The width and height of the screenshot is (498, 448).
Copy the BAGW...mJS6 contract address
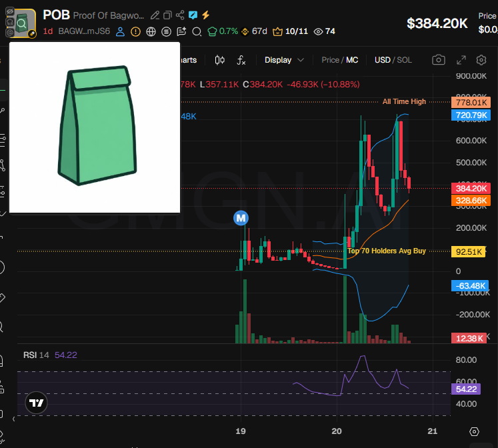coord(84,31)
